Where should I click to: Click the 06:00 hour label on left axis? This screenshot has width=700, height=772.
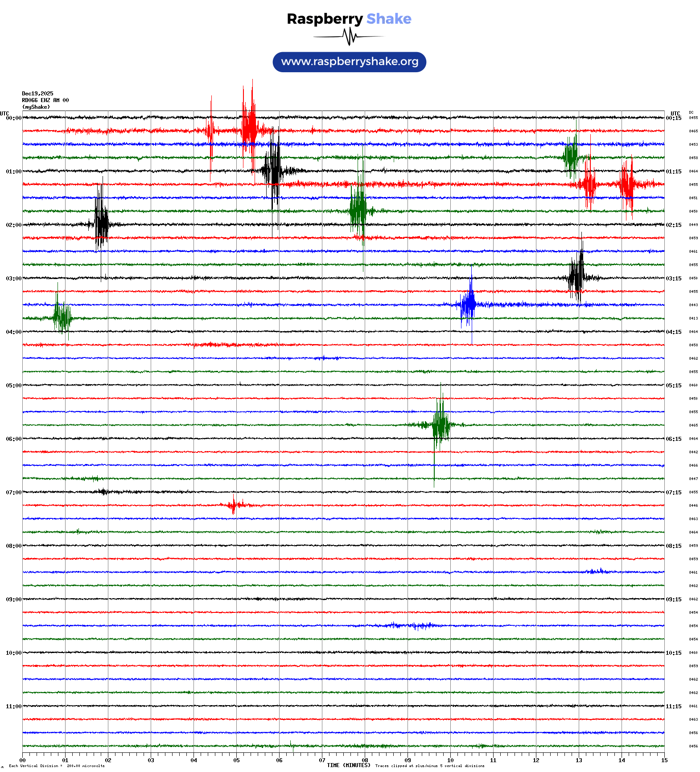click(x=13, y=439)
